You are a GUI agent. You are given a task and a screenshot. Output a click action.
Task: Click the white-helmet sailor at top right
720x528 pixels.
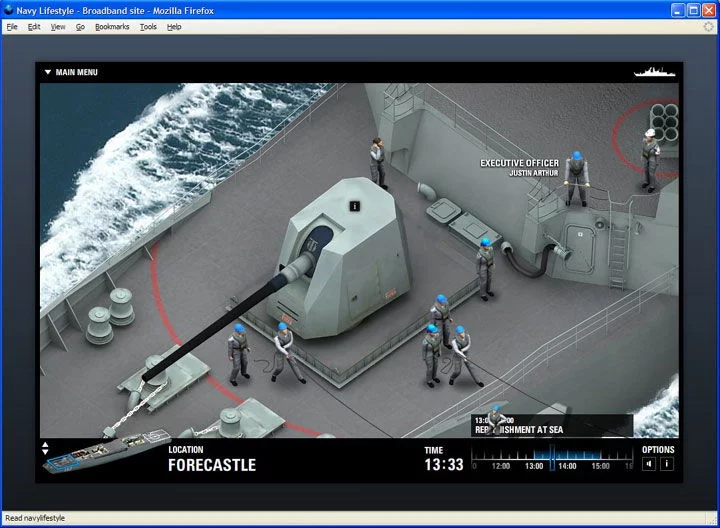(650, 158)
